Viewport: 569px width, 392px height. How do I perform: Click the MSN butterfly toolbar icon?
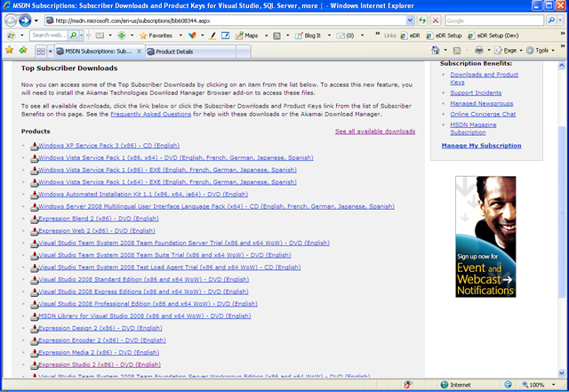[192, 36]
